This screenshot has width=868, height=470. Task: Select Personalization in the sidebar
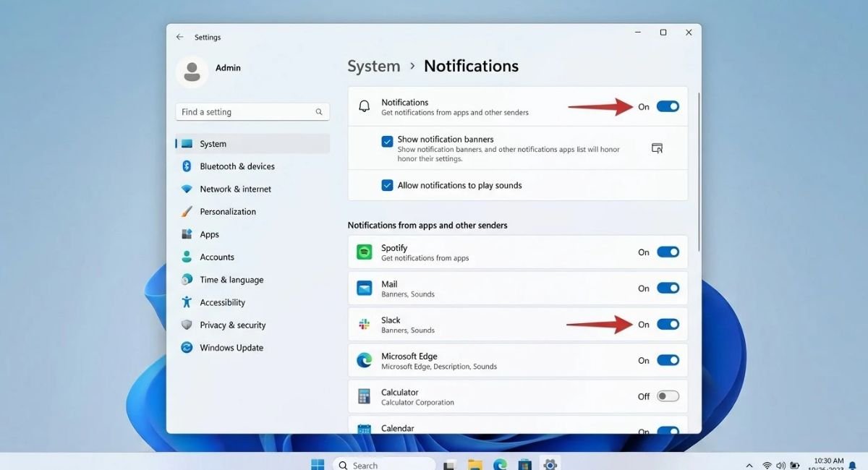pyautogui.click(x=252, y=212)
